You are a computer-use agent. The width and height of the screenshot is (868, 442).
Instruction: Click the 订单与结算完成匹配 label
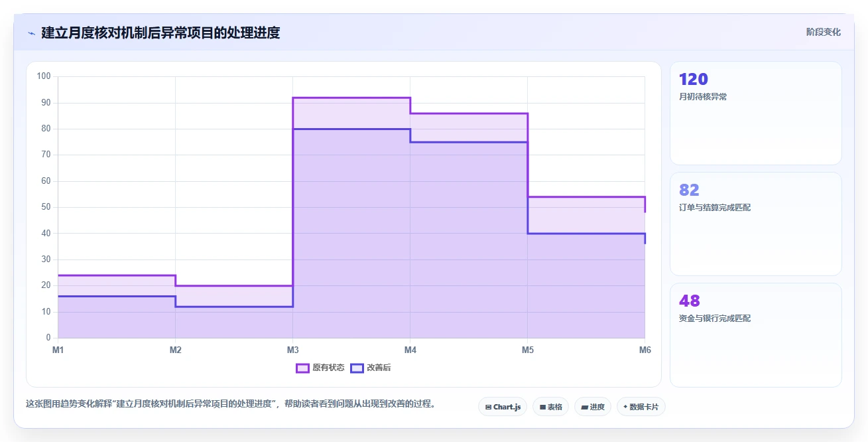tap(715, 208)
